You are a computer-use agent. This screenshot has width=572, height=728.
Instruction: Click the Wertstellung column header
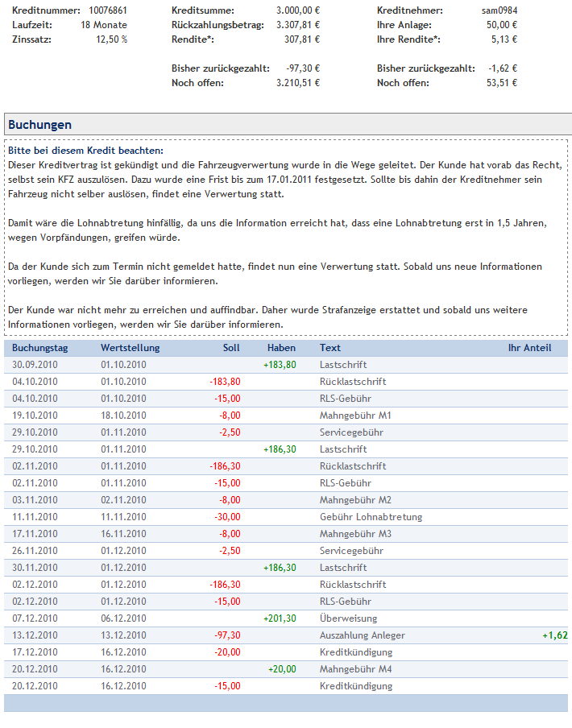coord(130,348)
